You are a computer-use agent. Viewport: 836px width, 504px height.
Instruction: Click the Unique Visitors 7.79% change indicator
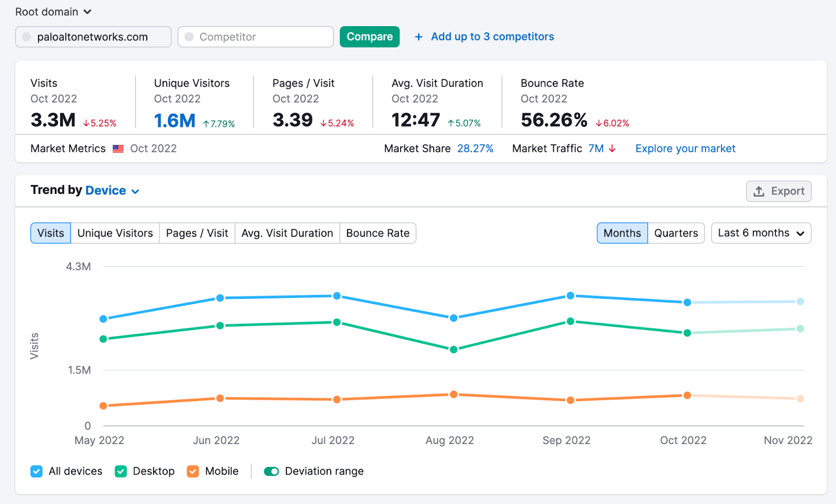coord(219,124)
